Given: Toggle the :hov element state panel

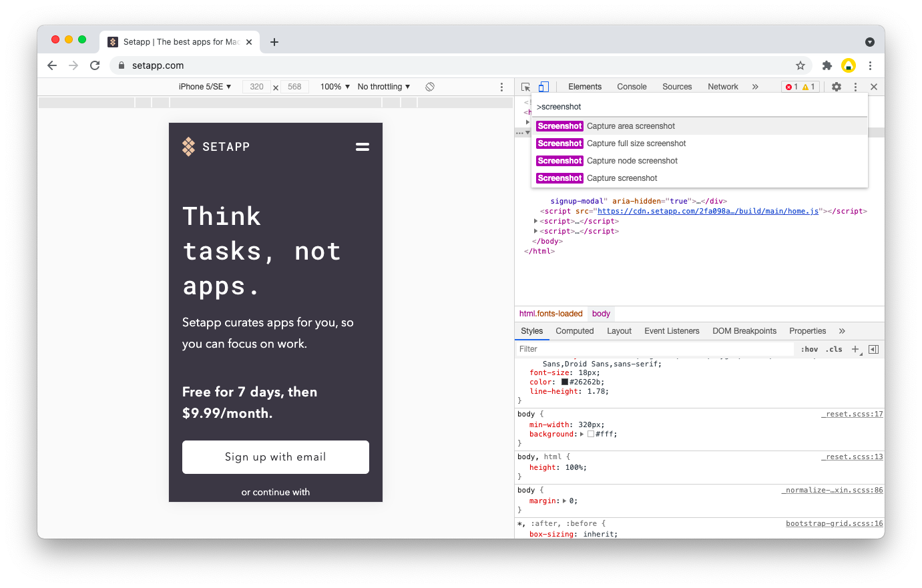Looking at the screenshot, I should [x=809, y=349].
